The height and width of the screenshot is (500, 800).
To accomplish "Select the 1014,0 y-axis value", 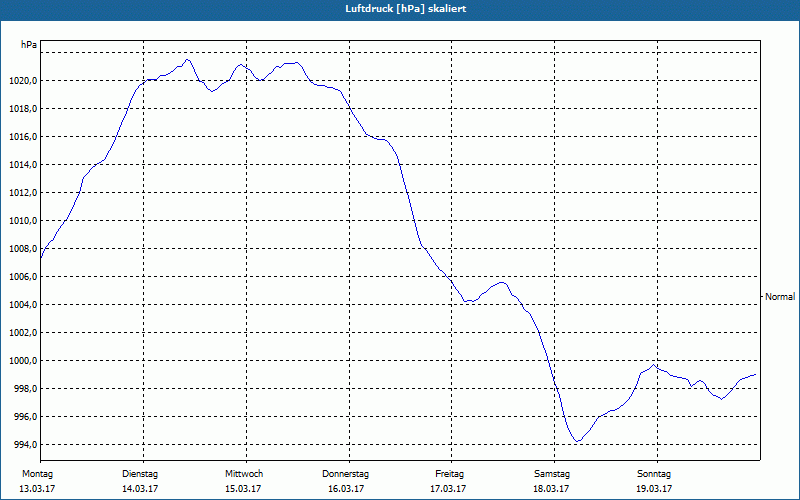I will tap(21, 165).
